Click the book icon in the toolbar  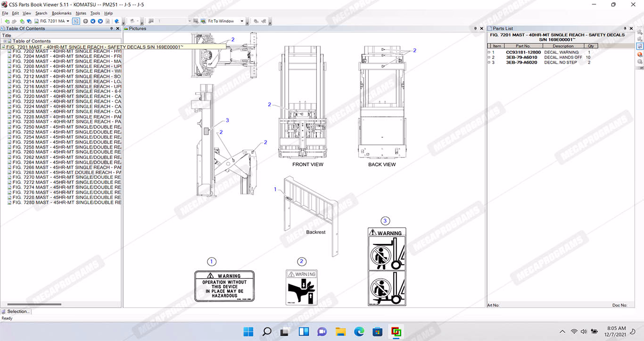117,21
